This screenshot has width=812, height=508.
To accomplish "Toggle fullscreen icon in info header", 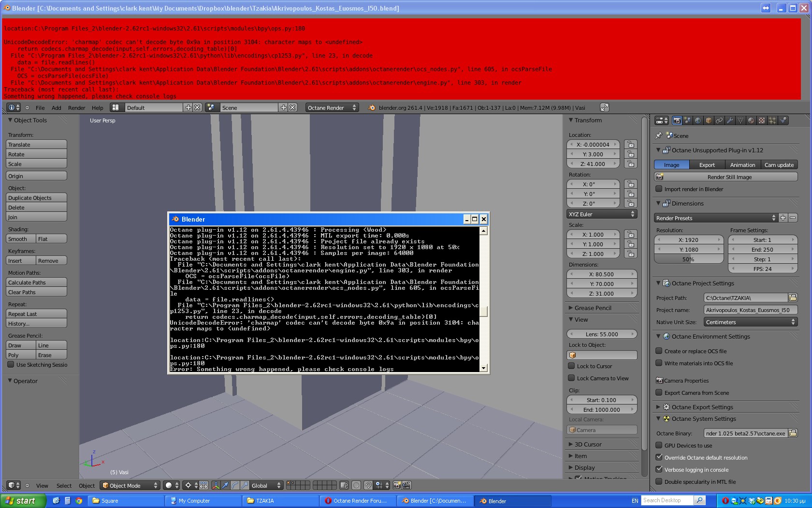I will pyautogui.click(x=605, y=107).
